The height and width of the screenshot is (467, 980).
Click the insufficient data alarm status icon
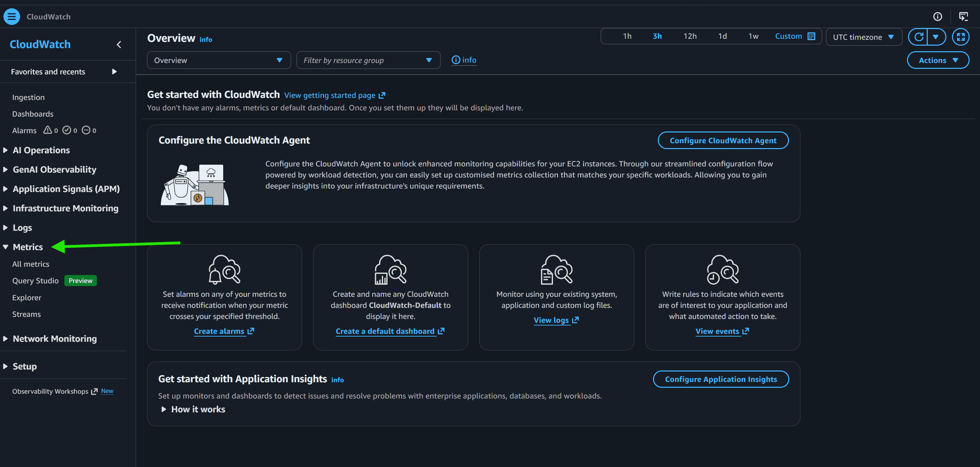click(87, 130)
